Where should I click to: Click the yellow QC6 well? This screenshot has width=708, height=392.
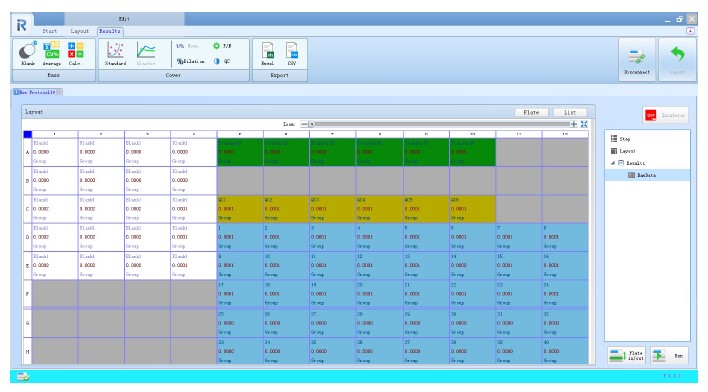point(472,209)
